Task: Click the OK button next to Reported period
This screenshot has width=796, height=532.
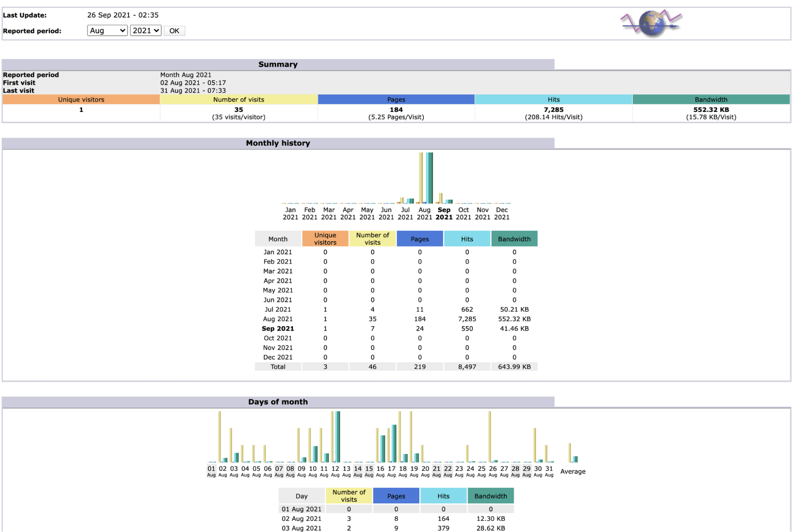Action: (174, 30)
